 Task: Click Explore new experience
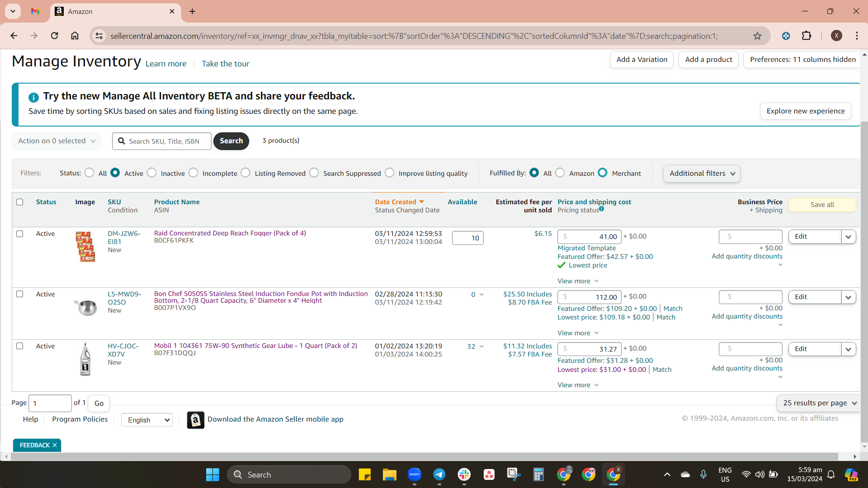(x=806, y=111)
